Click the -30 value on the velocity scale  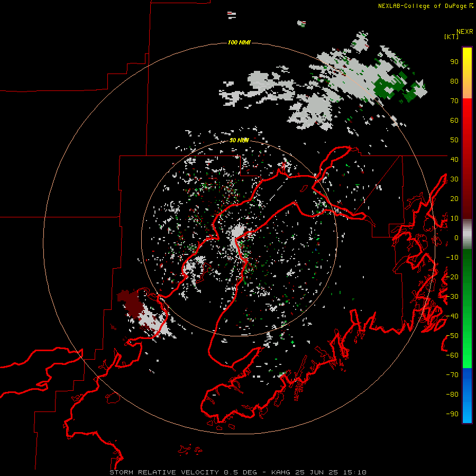point(452,297)
